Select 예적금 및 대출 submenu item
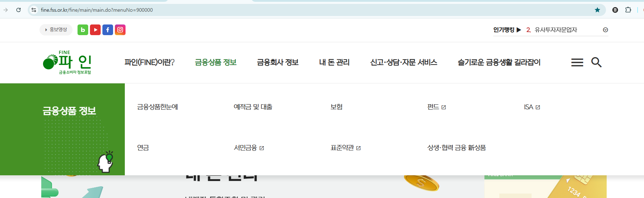Viewport: 644px width, 198px height. (253, 107)
